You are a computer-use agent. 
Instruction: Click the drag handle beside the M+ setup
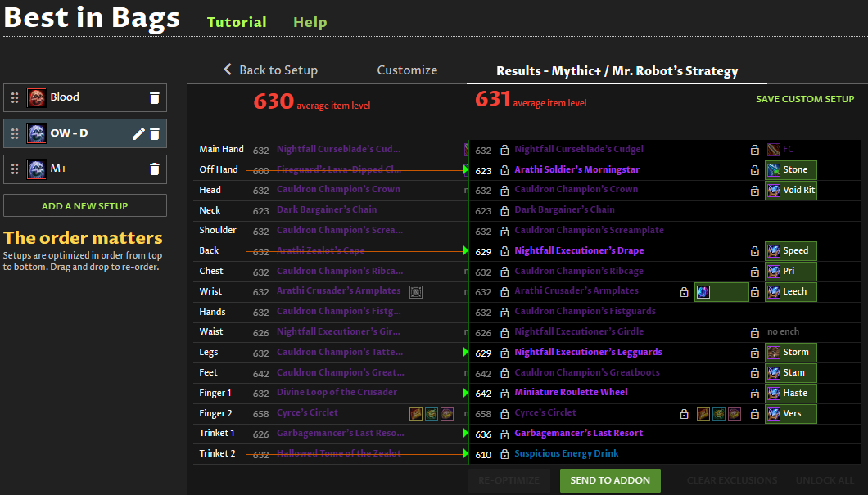coord(15,169)
